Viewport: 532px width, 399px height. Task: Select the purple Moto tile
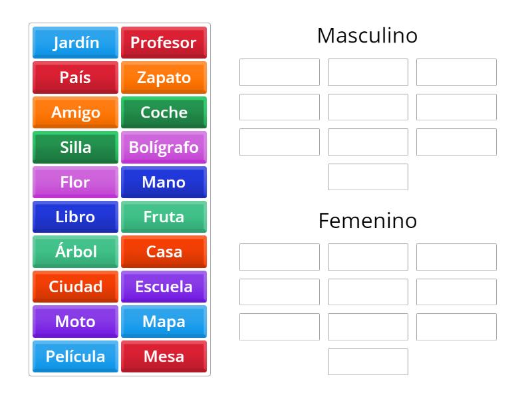click(x=75, y=322)
